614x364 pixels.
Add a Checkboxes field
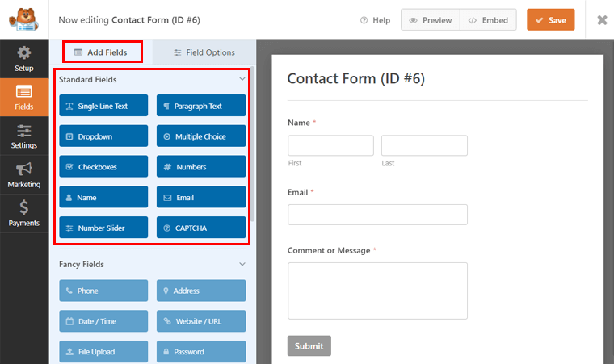[103, 167]
